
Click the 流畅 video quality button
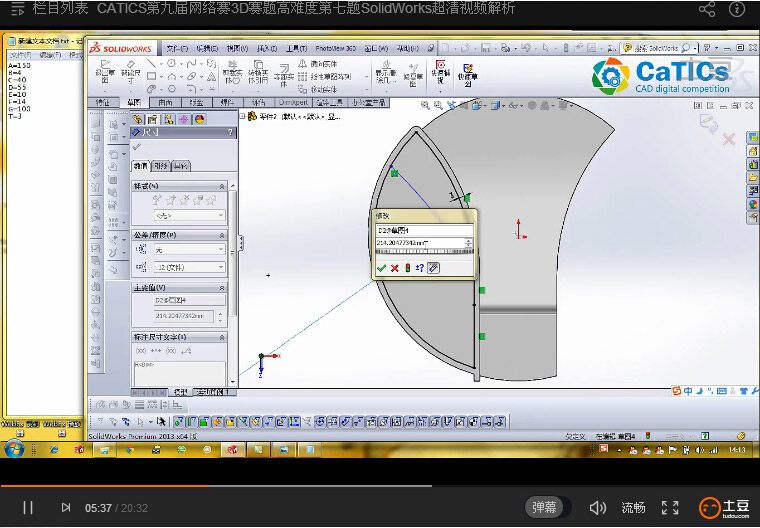click(633, 508)
